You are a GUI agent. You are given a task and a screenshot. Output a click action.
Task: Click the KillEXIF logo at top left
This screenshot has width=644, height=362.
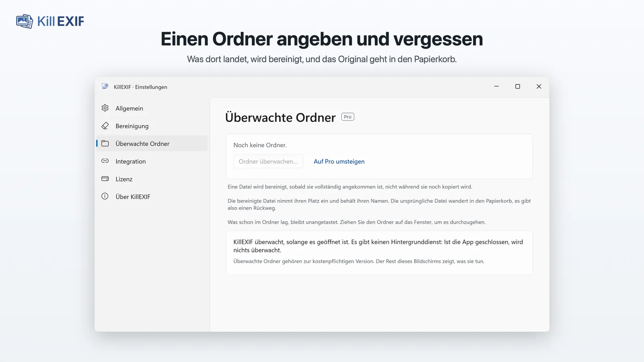(50, 21)
